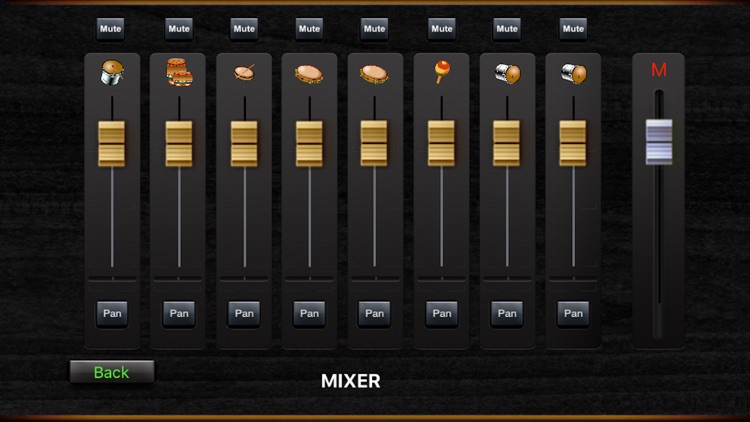Click Pan under channel 5 tambourine
This screenshot has height=422, width=750.
(374, 313)
